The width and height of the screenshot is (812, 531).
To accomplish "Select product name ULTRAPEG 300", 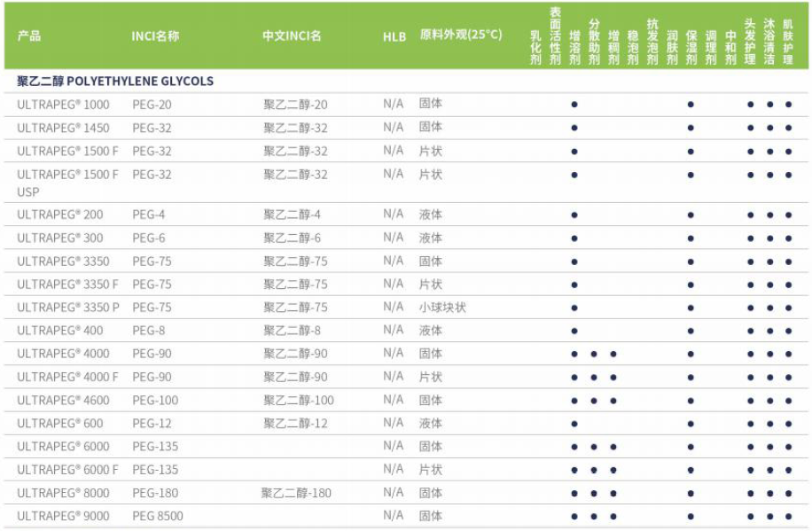I will point(60,238).
